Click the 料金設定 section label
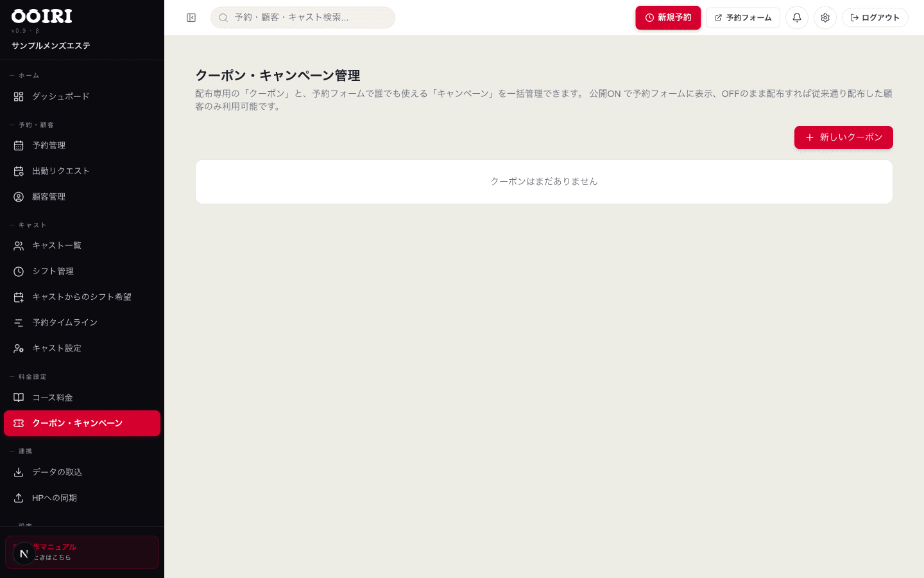The image size is (924, 578). coord(33,377)
